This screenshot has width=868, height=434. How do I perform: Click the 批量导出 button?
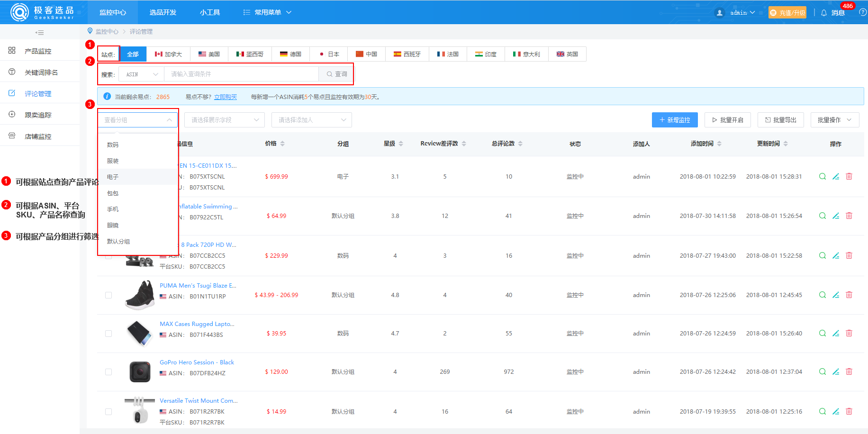(781, 120)
